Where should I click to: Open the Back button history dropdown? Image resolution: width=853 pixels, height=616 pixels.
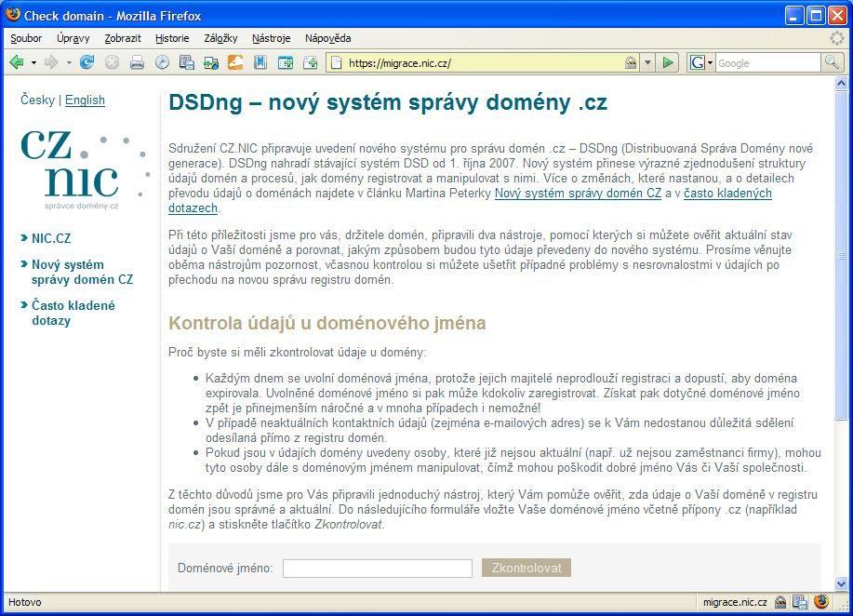click(x=33, y=63)
